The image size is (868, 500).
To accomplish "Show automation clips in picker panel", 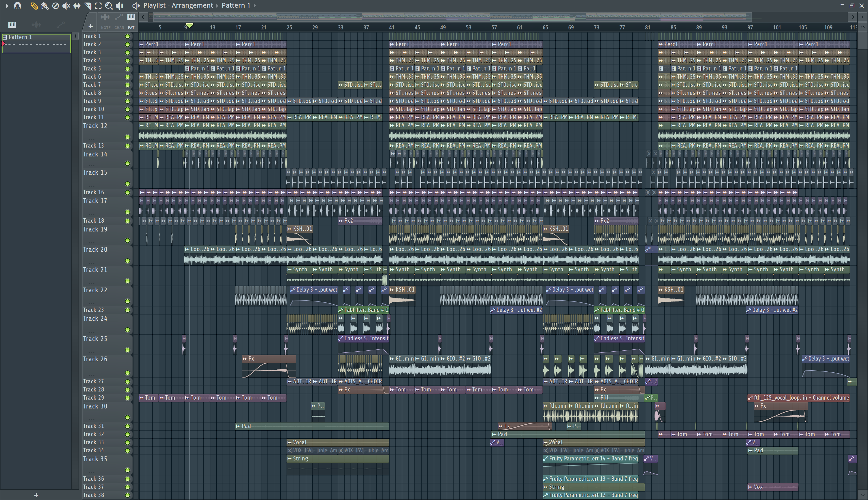I will (x=60, y=24).
